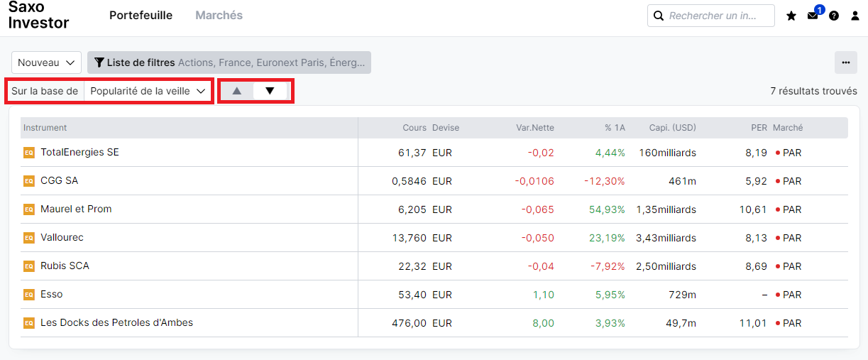Open the inbox envelope with notification
The width and height of the screenshot is (868, 360).
[x=813, y=16]
